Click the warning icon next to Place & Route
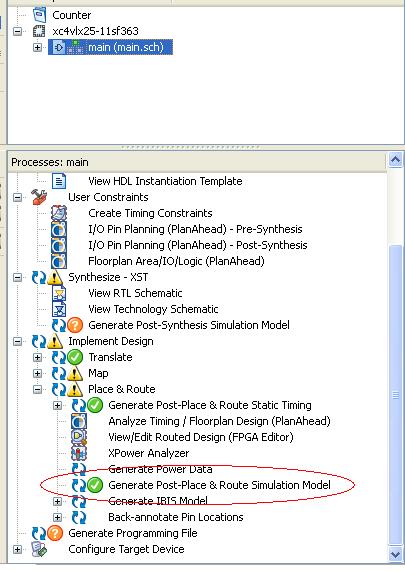The height and width of the screenshot is (571, 405). click(x=75, y=390)
